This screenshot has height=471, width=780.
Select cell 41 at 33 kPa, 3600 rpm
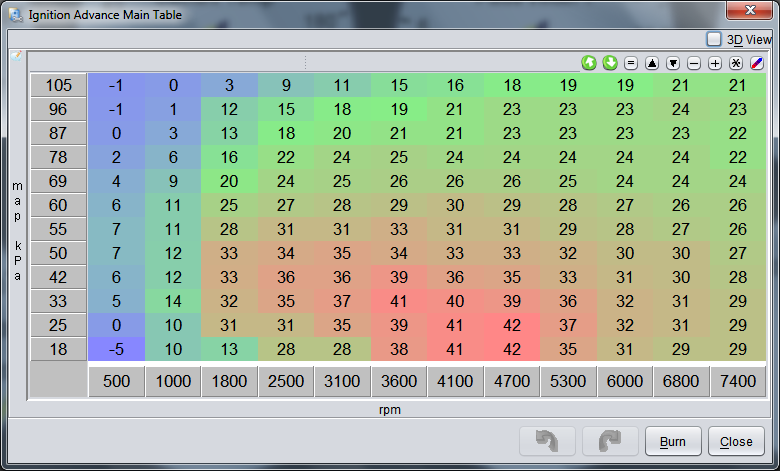[399, 301]
